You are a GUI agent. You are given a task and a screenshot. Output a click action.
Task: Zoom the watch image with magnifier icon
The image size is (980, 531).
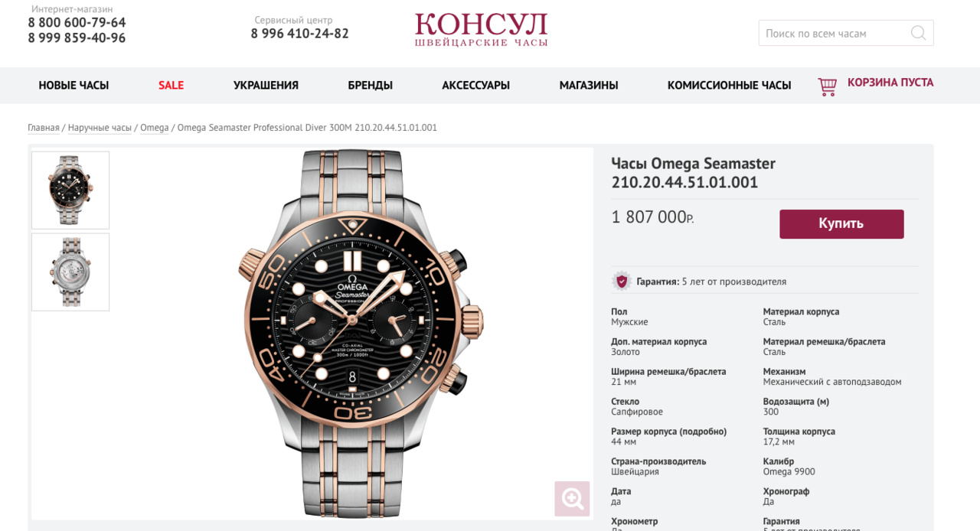coord(572,499)
